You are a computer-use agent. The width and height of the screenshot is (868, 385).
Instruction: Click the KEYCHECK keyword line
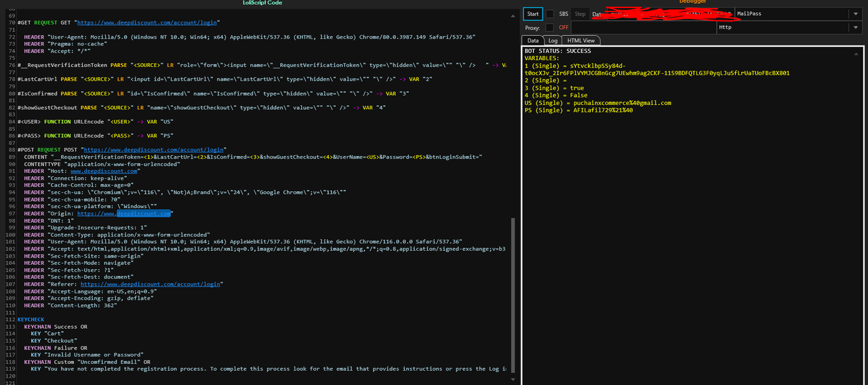(31, 319)
